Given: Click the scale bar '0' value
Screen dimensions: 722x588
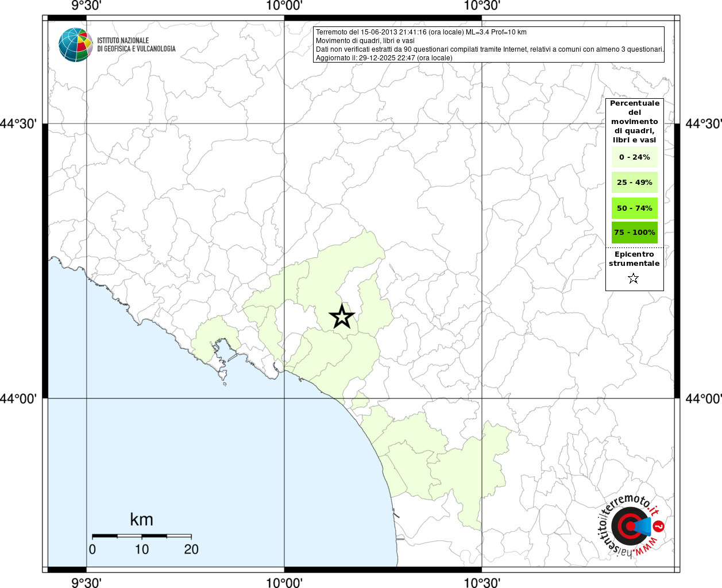Looking at the screenshot, I should [92, 550].
